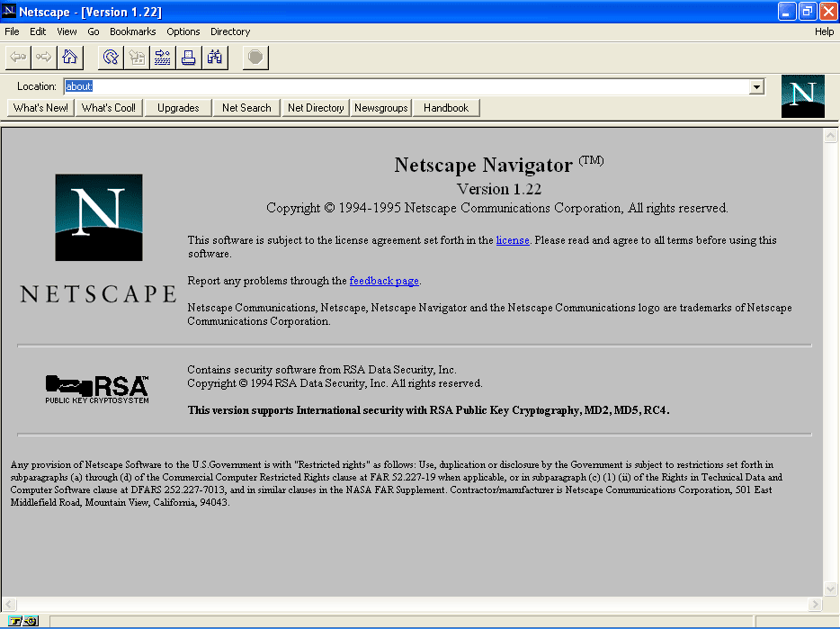Click the What's New! directory button

tap(40, 107)
